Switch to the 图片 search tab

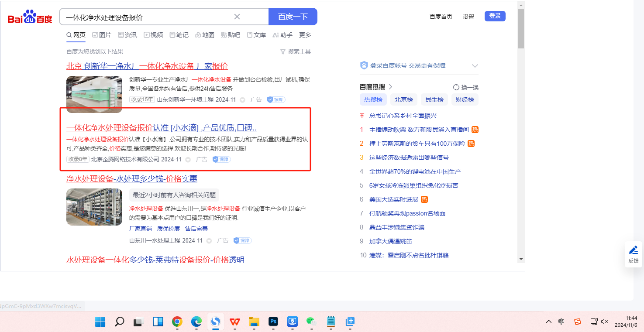[x=101, y=35]
